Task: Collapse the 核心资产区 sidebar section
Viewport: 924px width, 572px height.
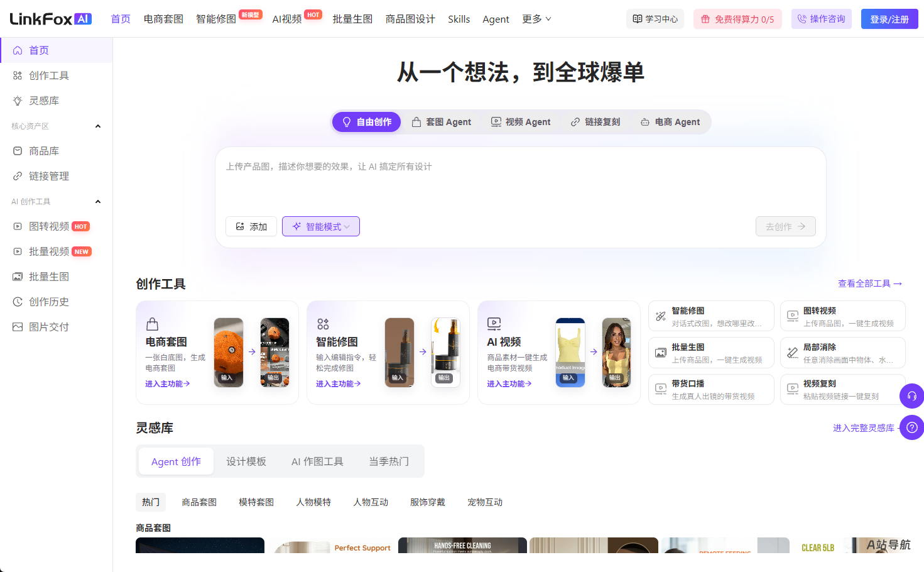Action: tap(98, 126)
